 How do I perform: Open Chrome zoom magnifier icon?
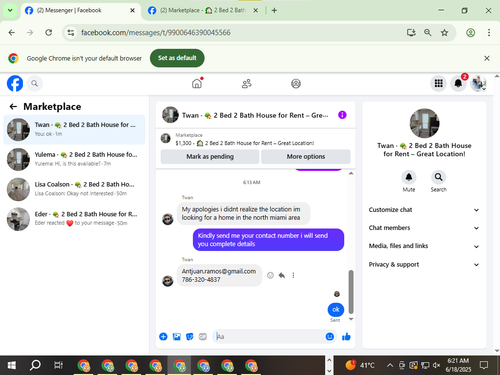tap(428, 32)
